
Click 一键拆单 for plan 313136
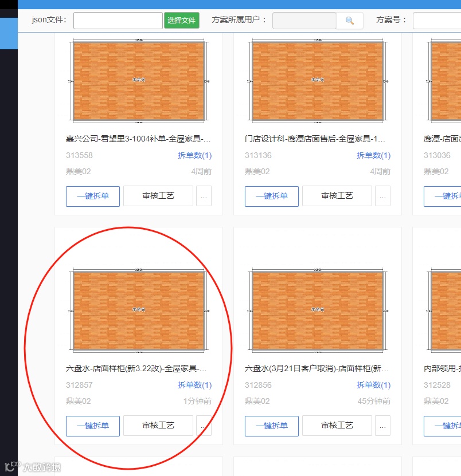[x=272, y=196]
